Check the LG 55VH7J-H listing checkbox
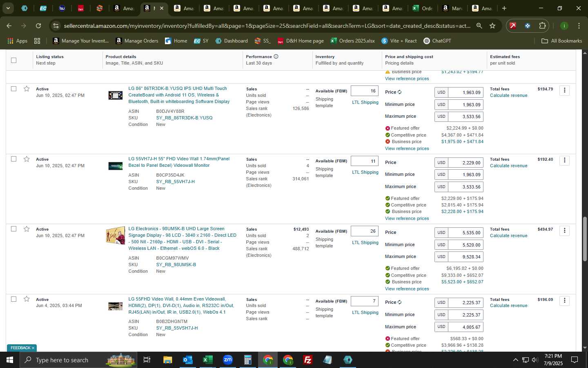This screenshot has height=368, width=588. pos(14,159)
